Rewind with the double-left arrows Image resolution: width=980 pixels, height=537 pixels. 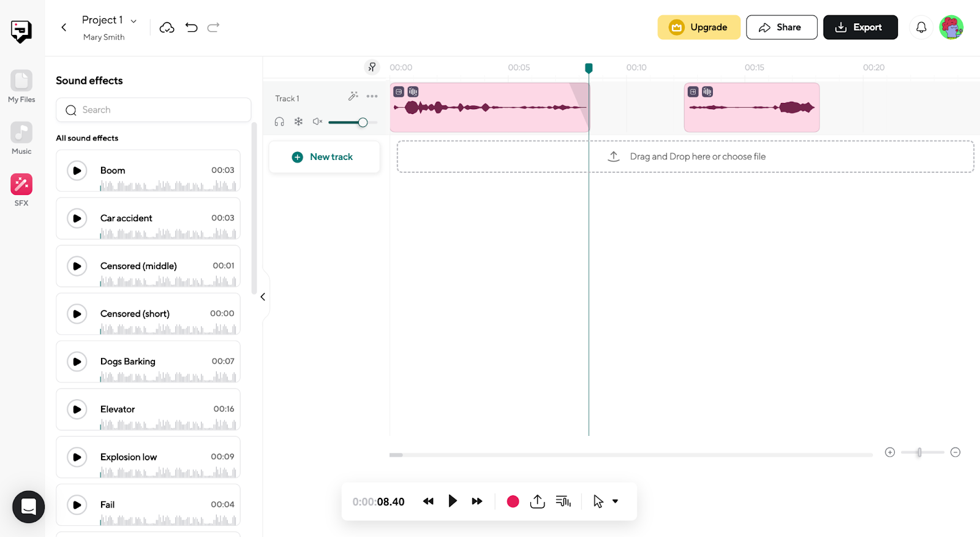[428, 501]
